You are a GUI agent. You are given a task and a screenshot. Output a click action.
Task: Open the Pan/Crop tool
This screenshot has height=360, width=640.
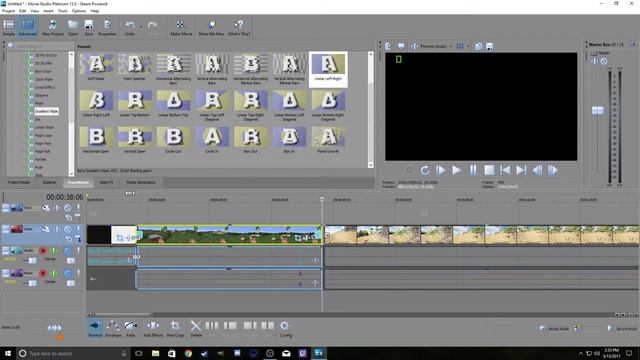point(175,329)
